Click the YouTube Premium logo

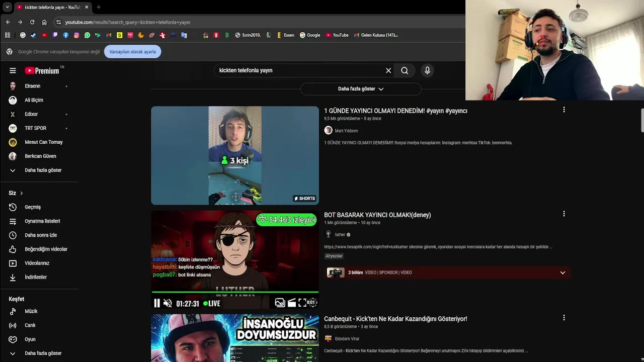[x=42, y=71]
